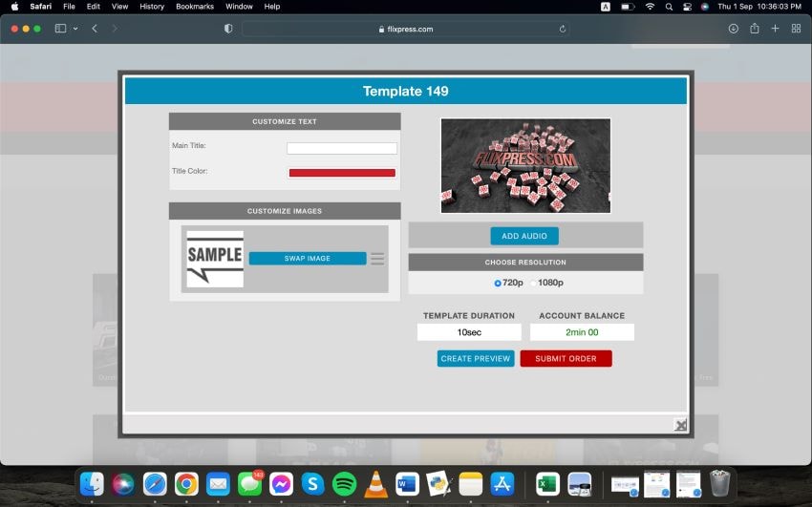Click the Swap Image button
This screenshot has height=507, width=812.
[307, 258]
